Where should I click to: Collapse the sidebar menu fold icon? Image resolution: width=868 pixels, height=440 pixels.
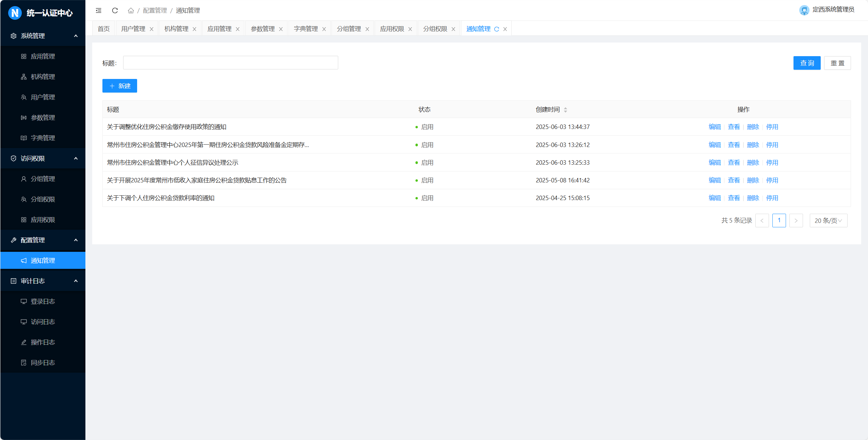point(99,11)
